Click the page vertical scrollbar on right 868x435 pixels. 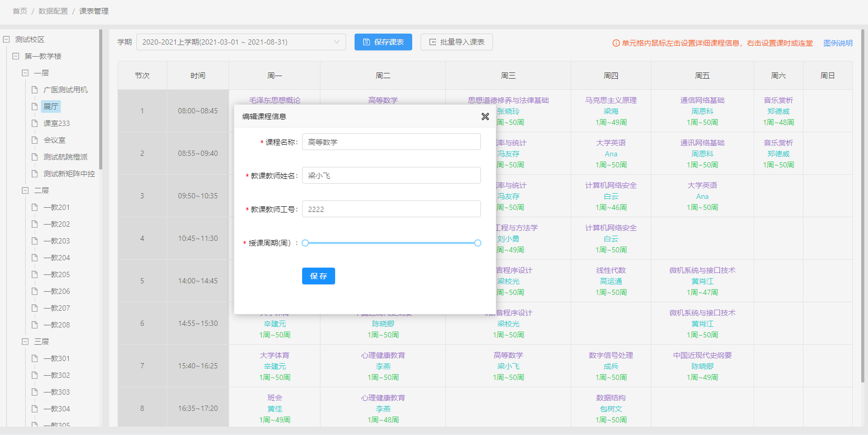coord(863,205)
